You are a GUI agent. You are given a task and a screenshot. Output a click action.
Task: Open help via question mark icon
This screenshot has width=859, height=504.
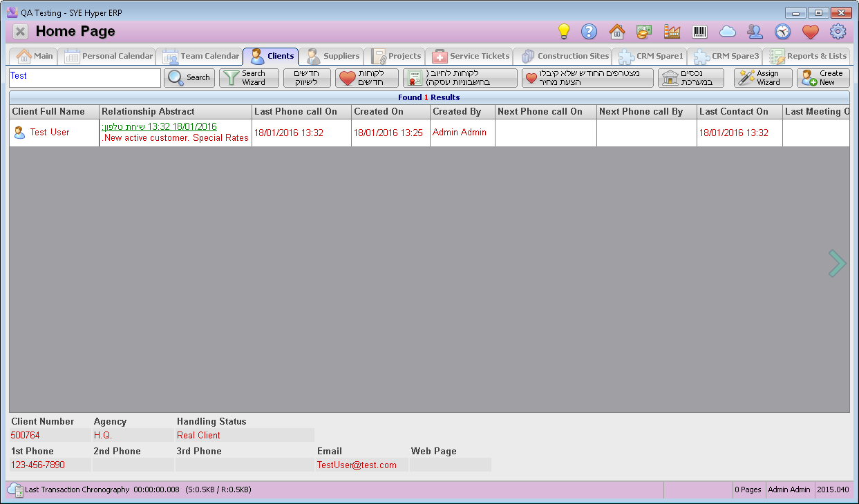pyautogui.click(x=589, y=31)
